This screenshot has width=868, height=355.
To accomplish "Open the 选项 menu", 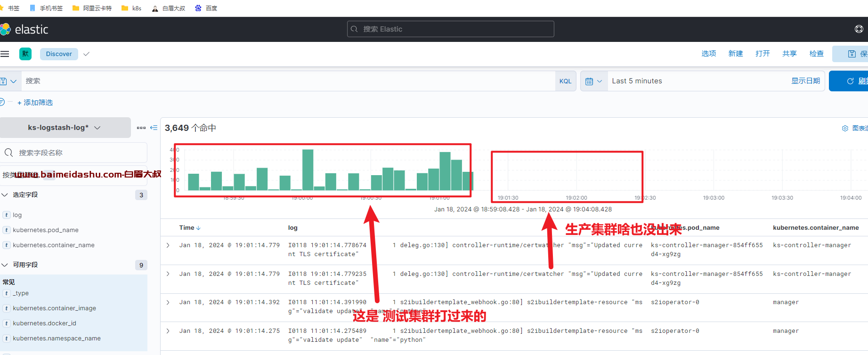I will tap(708, 54).
